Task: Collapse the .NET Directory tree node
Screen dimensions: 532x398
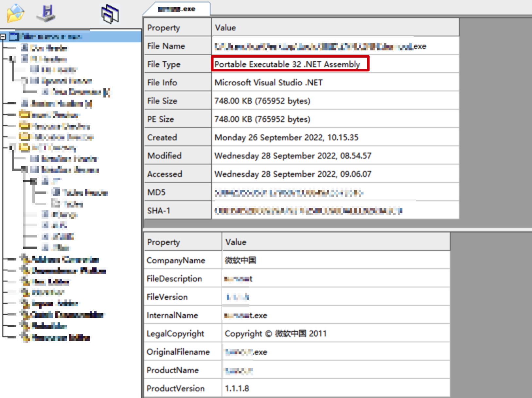Action: coord(12,148)
